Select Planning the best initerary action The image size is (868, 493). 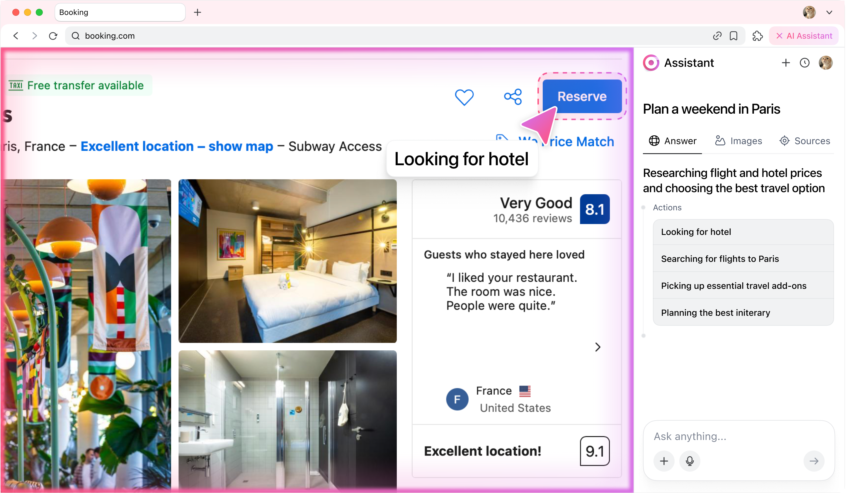point(743,313)
